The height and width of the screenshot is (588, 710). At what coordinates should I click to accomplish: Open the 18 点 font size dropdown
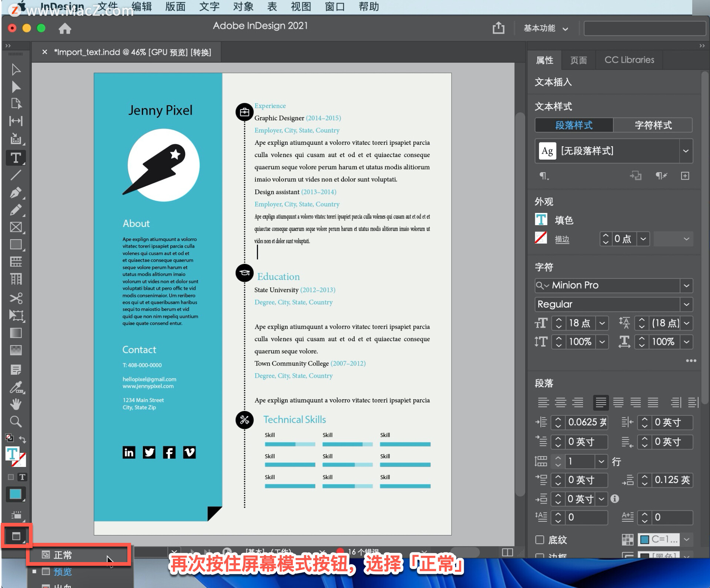click(602, 323)
